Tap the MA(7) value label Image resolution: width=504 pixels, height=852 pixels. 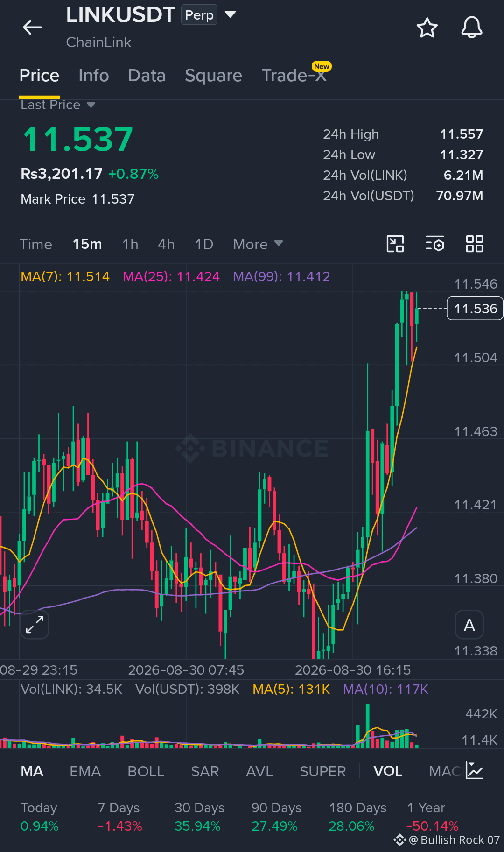point(65,276)
